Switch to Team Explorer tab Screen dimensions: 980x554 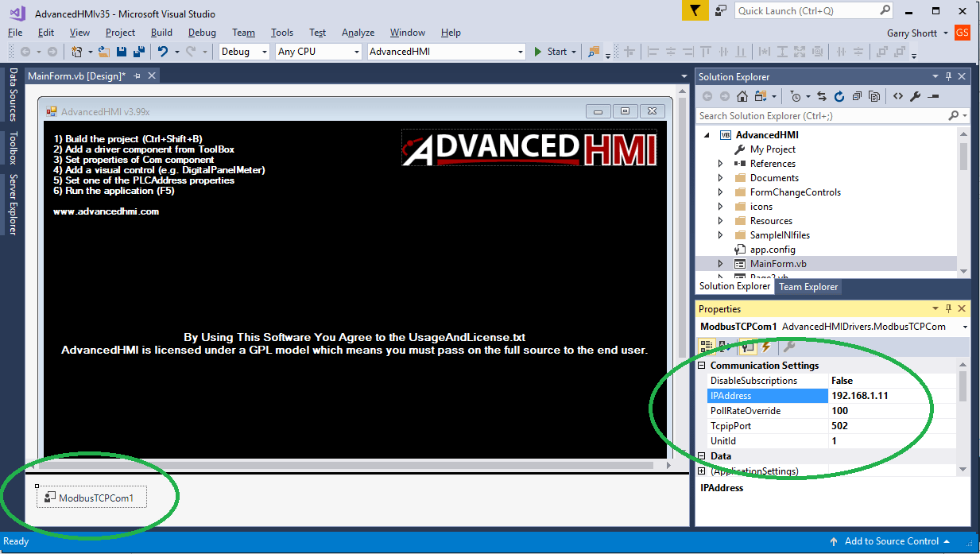808,287
